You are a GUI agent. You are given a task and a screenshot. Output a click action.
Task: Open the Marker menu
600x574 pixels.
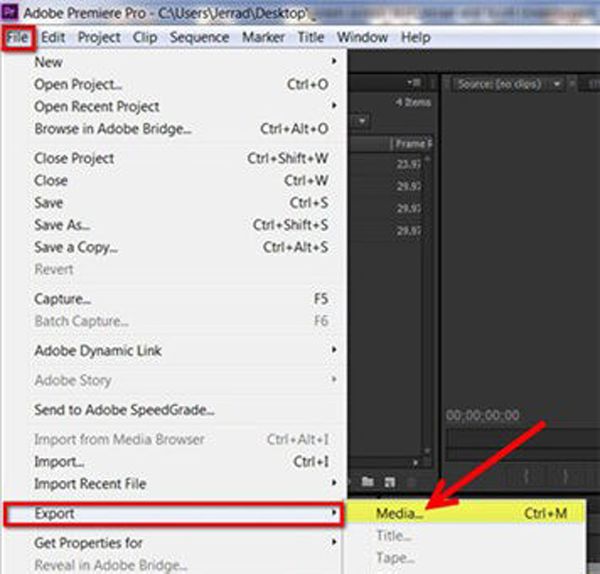tap(264, 38)
